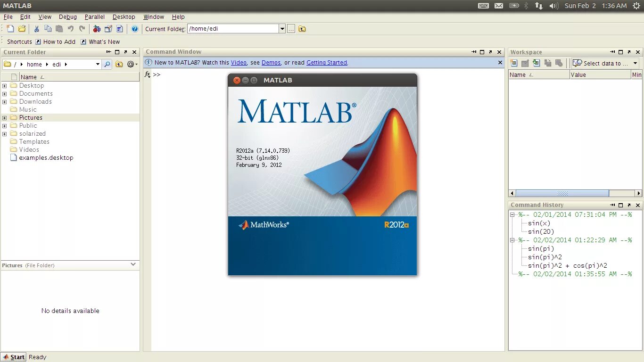This screenshot has height=362, width=644.
Task: Click the Sun Feb 2 clock in top bar
Action: pos(596,6)
